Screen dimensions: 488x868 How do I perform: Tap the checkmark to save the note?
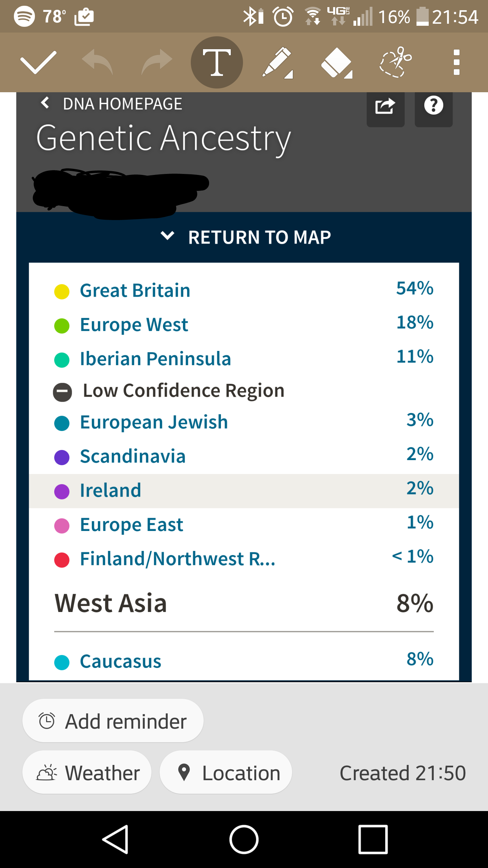pyautogui.click(x=38, y=62)
